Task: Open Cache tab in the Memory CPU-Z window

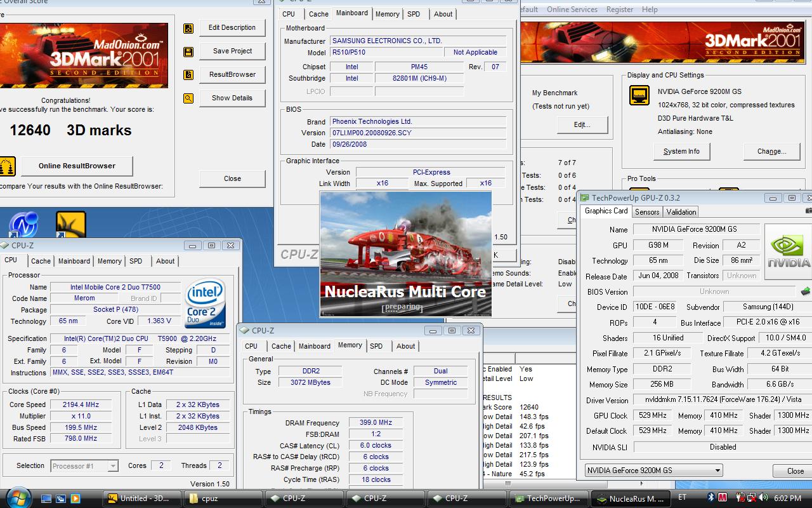Action: tap(281, 346)
